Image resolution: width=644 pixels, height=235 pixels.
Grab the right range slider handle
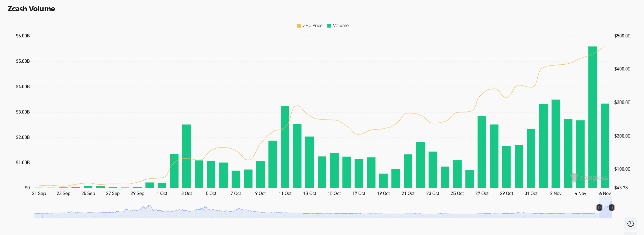pyautogui.click(x=612, y=208)
